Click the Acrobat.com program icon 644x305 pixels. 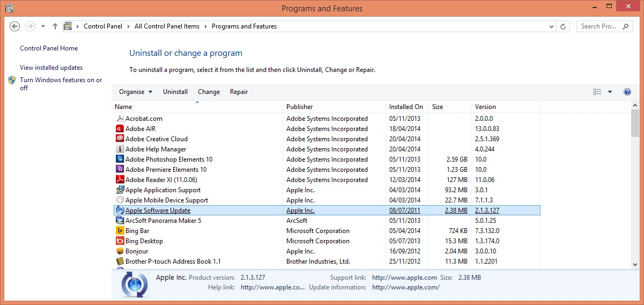pos(120,119)
